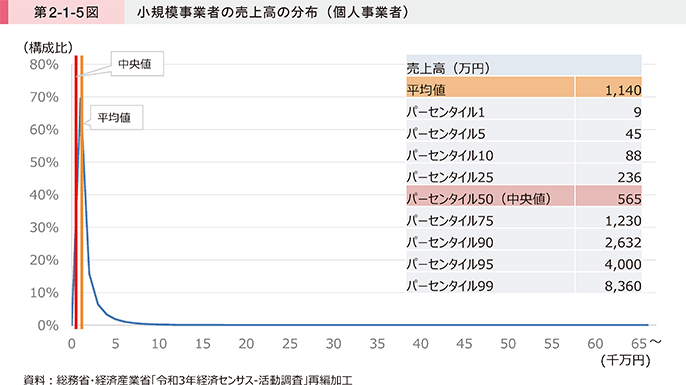686x385 pixels.
Task: Click the 0% y-axis label
Action: pos(48,326)
